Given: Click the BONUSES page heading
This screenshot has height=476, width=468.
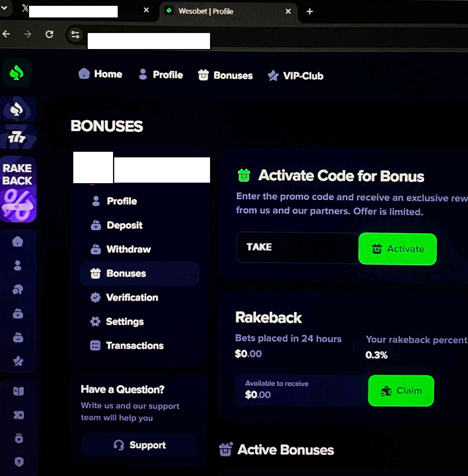Looking at the screenshot, I should click(107, 126).
